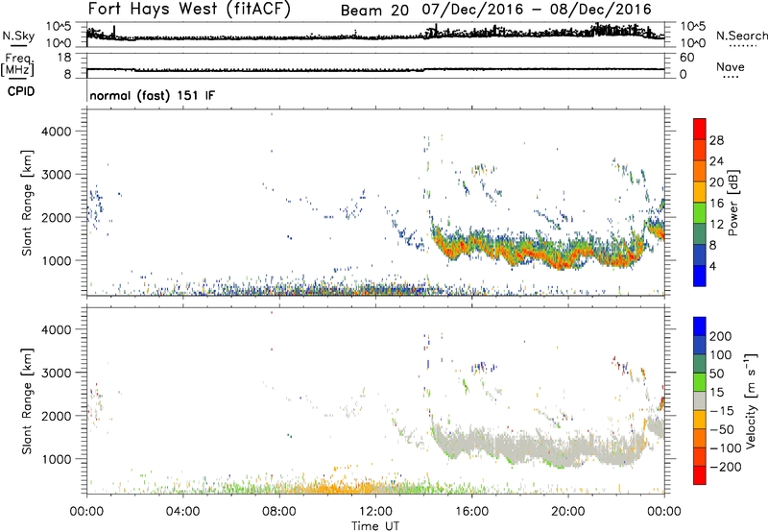Screen dimensions: 768x532
Task: Click the "24" label on power scale
Action: point(716,161)
